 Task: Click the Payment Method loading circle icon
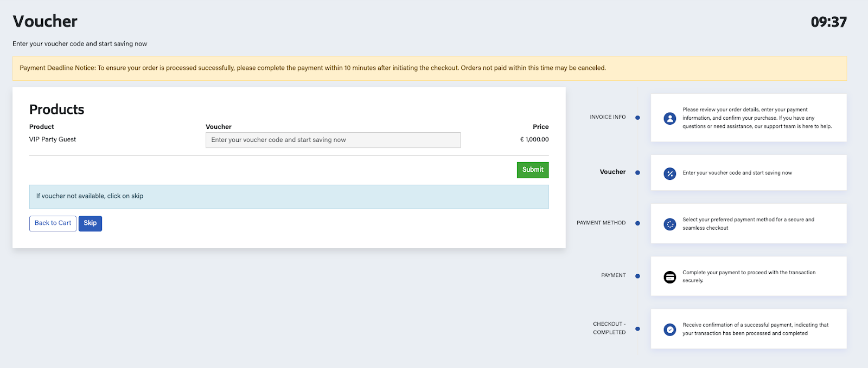pyautogui.click(x=670, y=224)
